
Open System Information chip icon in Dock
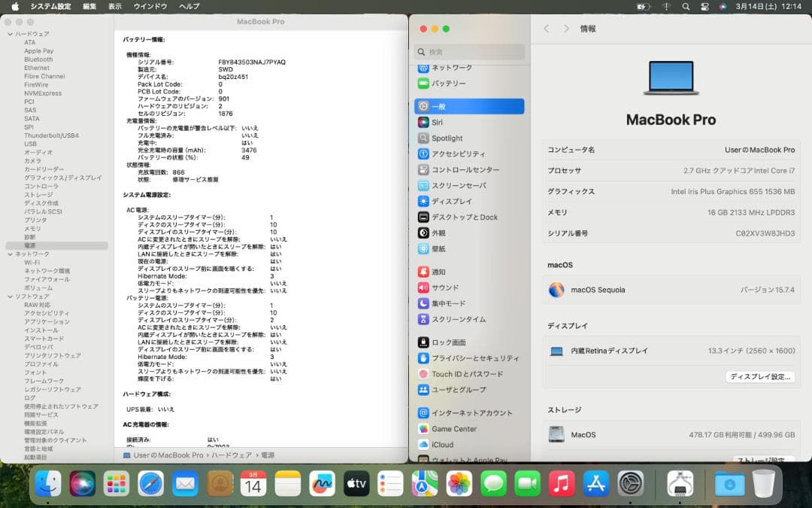(x=680, y=484)
